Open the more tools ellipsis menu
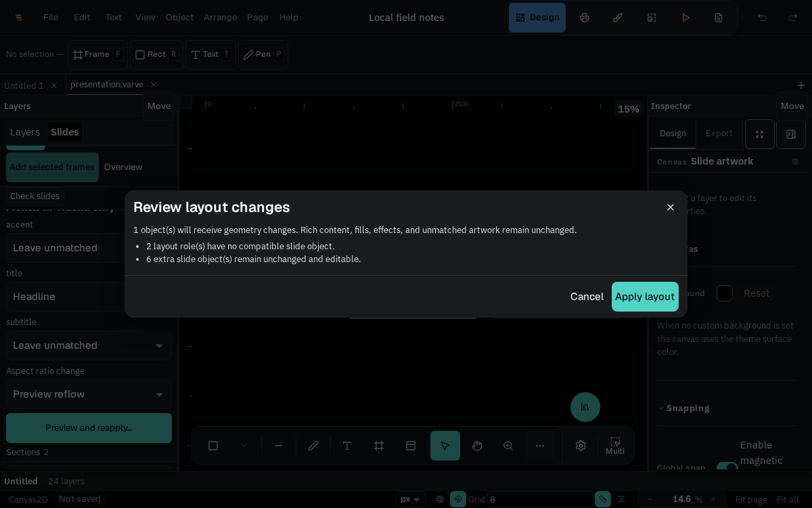812x508 pixels. pyautogui.click(x=540, y=446)
